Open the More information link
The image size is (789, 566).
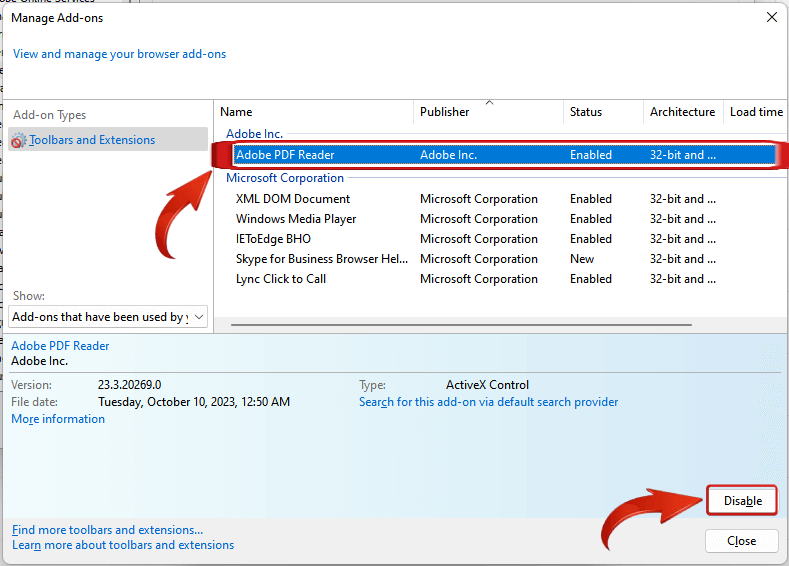tap(58, 419)
